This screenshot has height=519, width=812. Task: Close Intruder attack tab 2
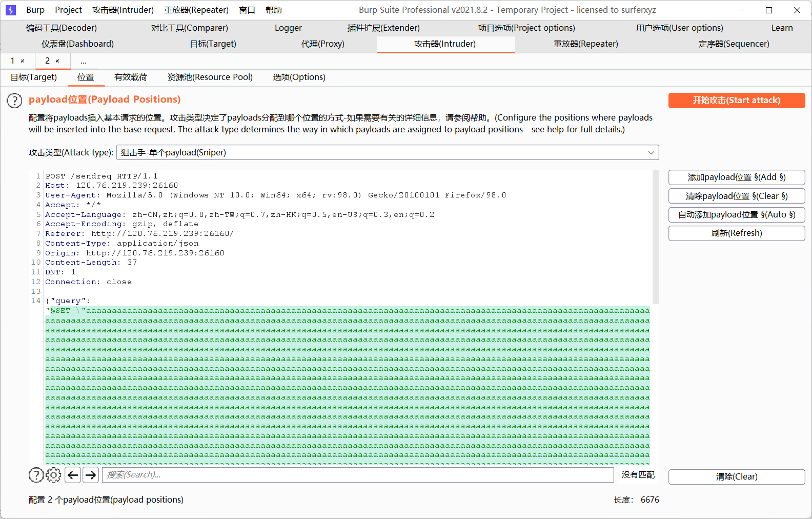click(57, 61)
